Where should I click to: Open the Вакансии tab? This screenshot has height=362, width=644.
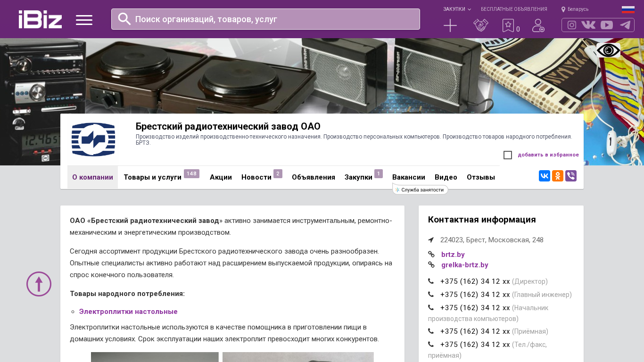[x=409, y=177]
